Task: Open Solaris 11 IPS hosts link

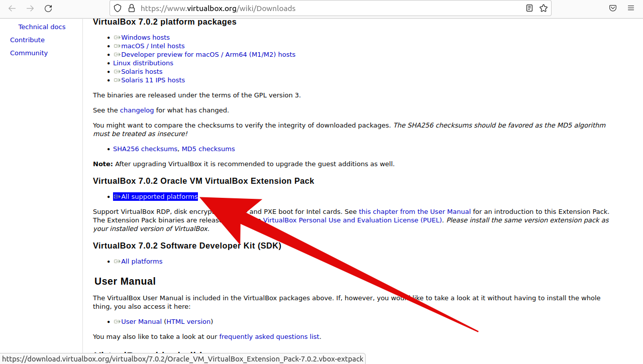Action: pos(153,80)
